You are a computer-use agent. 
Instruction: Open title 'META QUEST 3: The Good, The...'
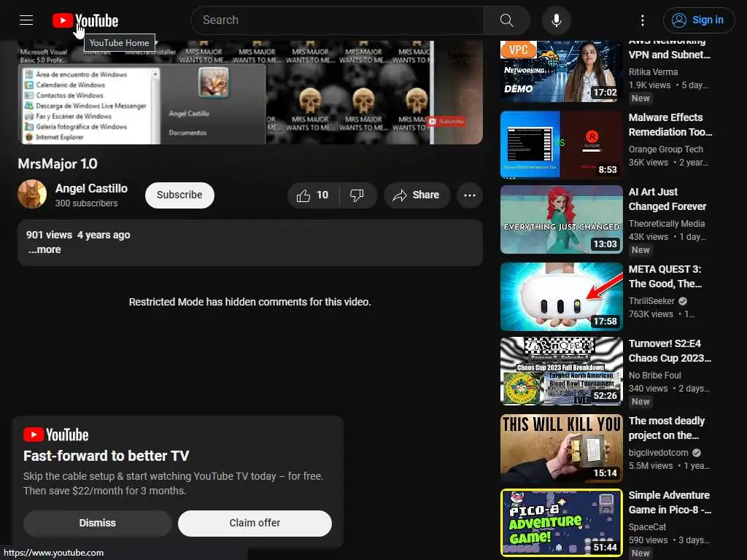(665, 276)
